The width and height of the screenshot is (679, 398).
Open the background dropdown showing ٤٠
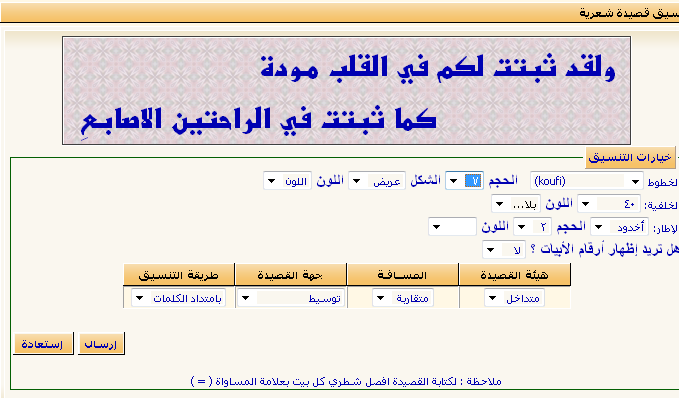(609, 204)
